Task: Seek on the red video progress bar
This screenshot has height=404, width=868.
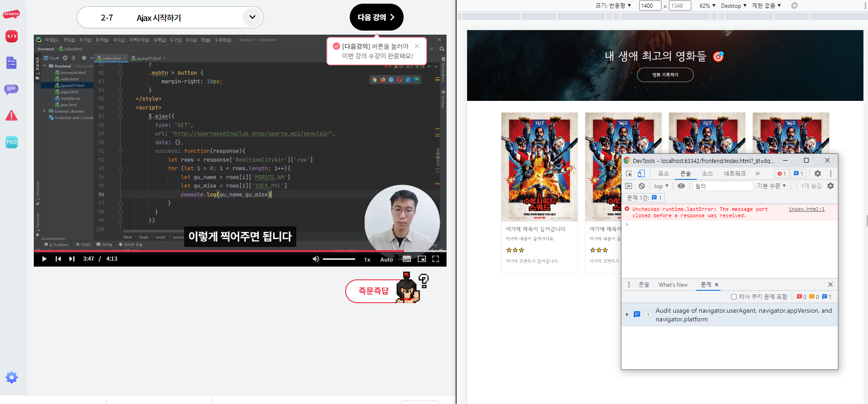Action: pos(240,251)
